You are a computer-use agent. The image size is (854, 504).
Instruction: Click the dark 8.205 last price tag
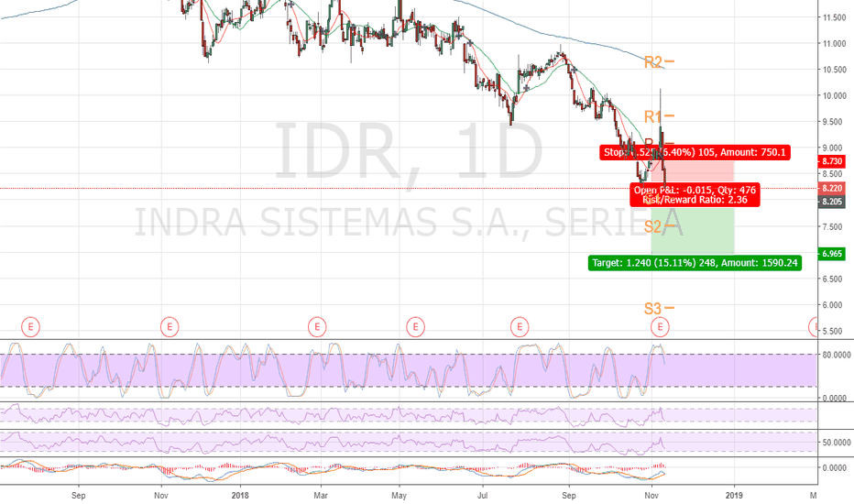coord(832,202)
